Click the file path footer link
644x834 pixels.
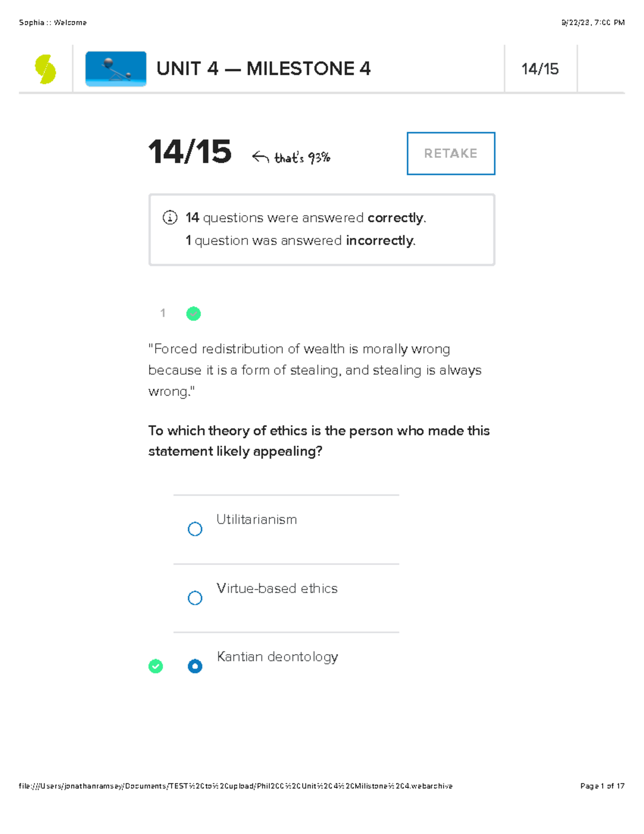236,786
